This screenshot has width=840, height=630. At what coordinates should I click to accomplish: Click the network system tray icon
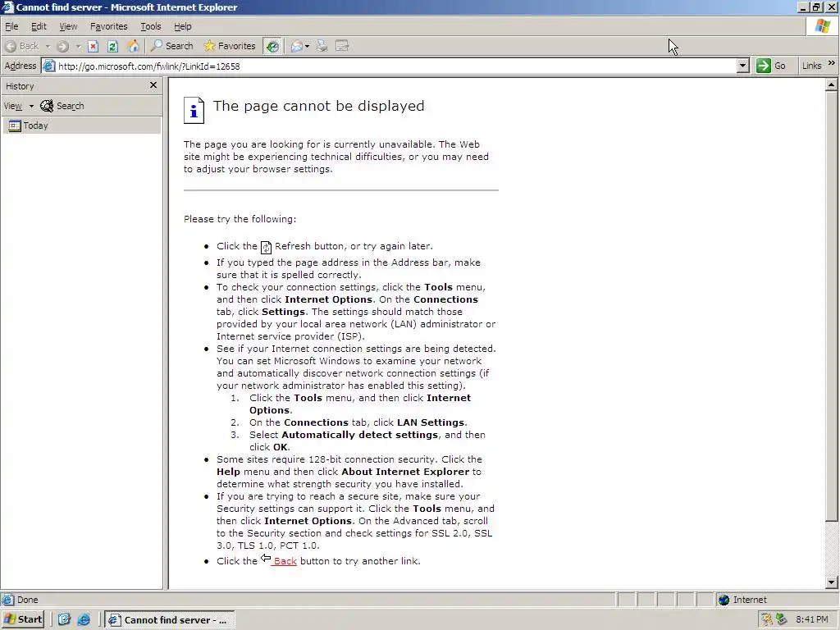coord(782,619)
